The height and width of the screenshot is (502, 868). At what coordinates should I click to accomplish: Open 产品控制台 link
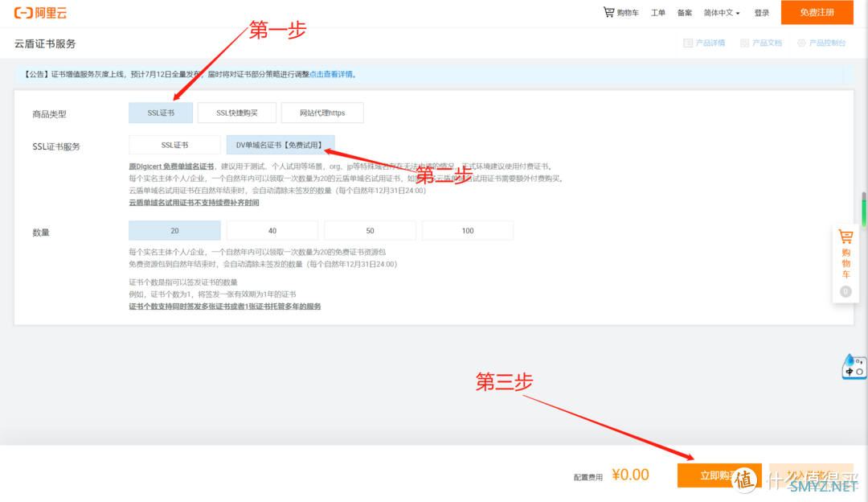click(827, 43)
